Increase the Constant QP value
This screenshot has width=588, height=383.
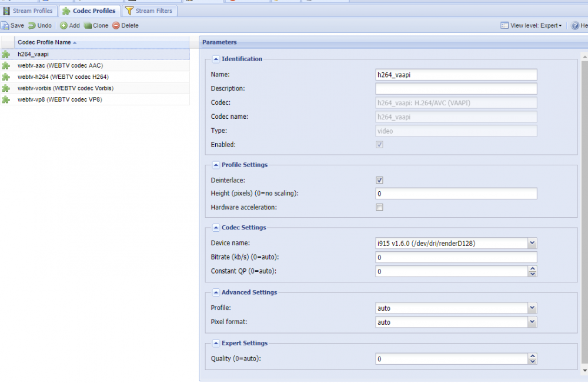tap(532, 269)
